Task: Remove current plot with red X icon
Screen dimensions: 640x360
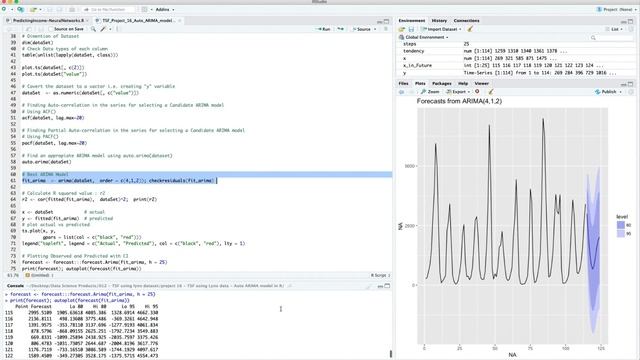Action: [477, 92]
